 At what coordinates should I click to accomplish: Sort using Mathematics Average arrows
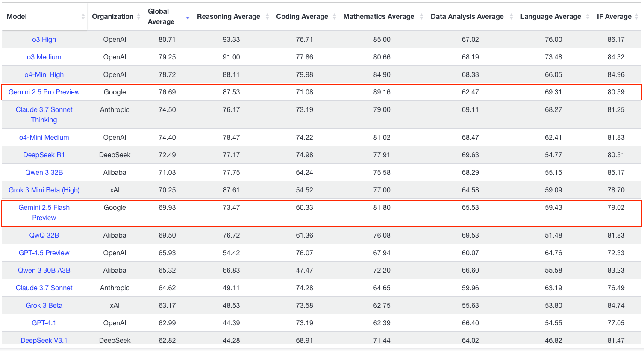click(x=421, y=17)
